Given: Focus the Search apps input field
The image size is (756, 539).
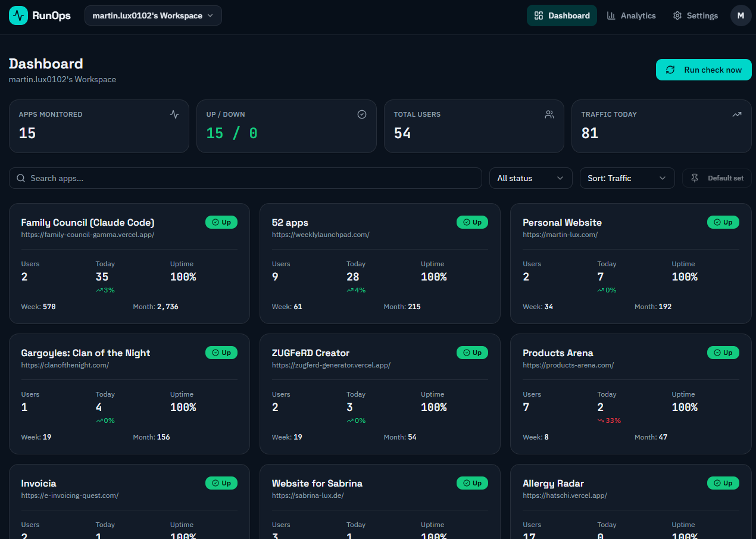Looking at the screenshot, I should pos(245,178).
